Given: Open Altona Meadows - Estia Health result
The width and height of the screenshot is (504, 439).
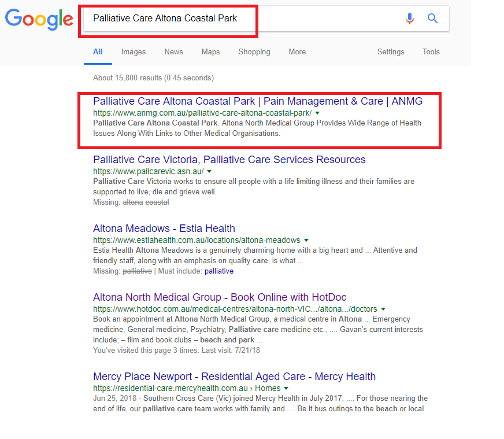Looking at the screenshot, I should click(x=164, y=228).
